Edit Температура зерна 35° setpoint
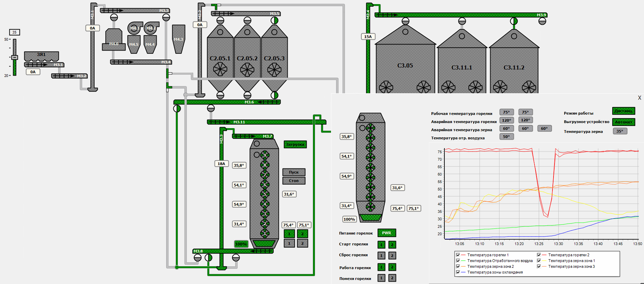644x284 pixels. (620, 131)
